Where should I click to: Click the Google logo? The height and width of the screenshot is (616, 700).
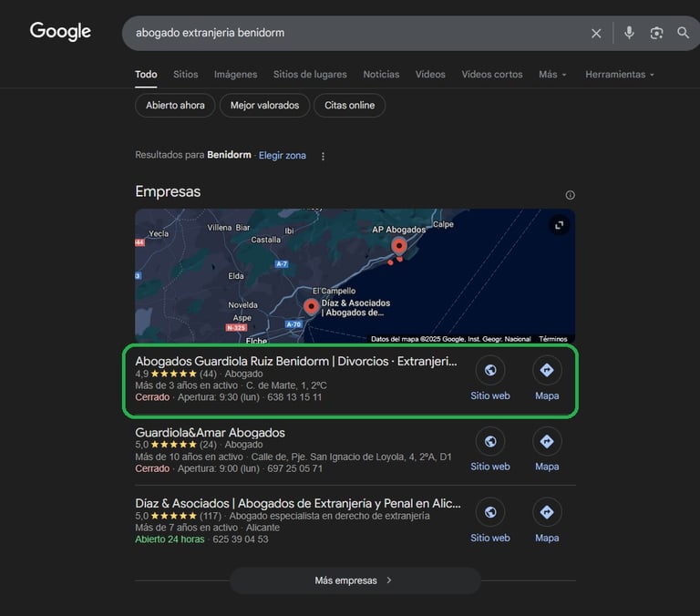click(60, 32)
